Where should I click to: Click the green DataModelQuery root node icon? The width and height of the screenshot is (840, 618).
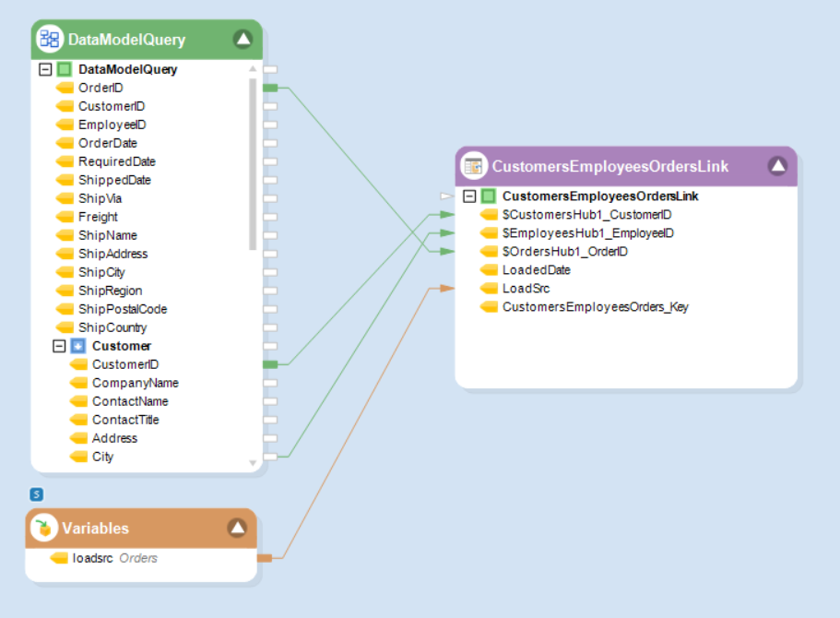tap(64, 69)
